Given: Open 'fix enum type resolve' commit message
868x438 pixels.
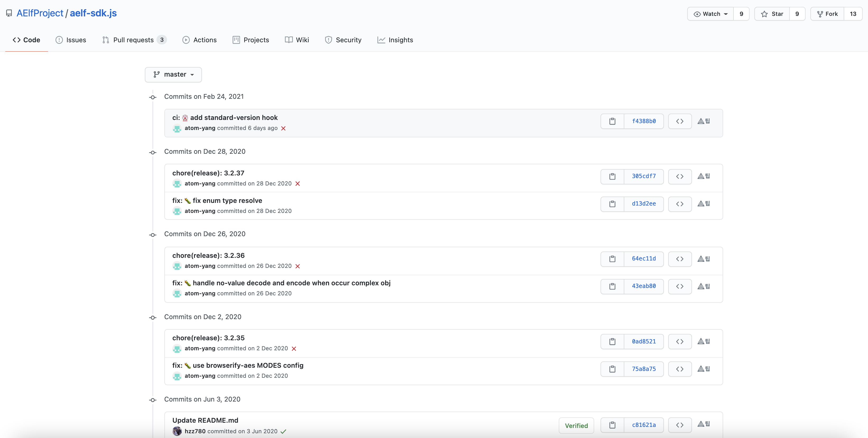Looking at the screenshot, I should [x=217, y=201].
